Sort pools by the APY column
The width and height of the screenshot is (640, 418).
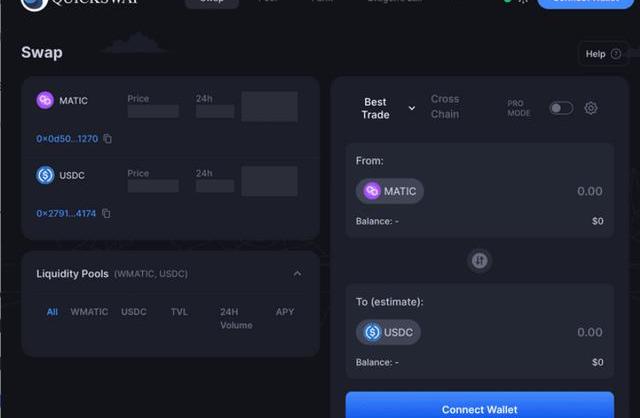pos(285,312)
